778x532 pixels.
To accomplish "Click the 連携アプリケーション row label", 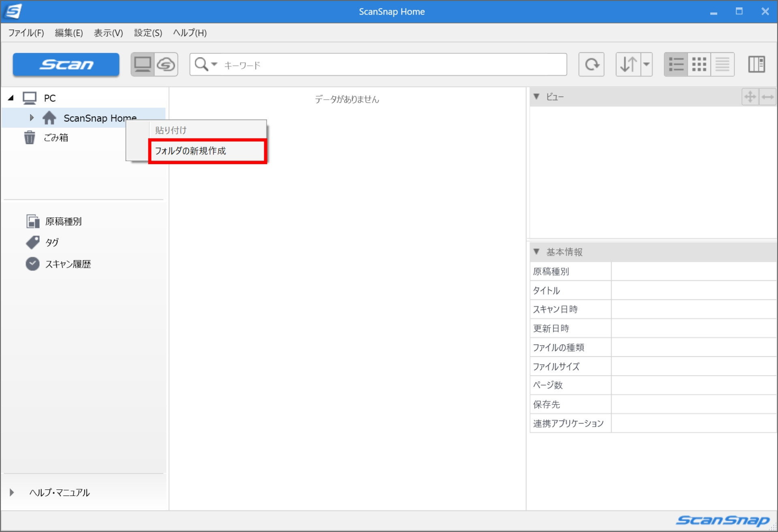I will click(x=568, y=423).
